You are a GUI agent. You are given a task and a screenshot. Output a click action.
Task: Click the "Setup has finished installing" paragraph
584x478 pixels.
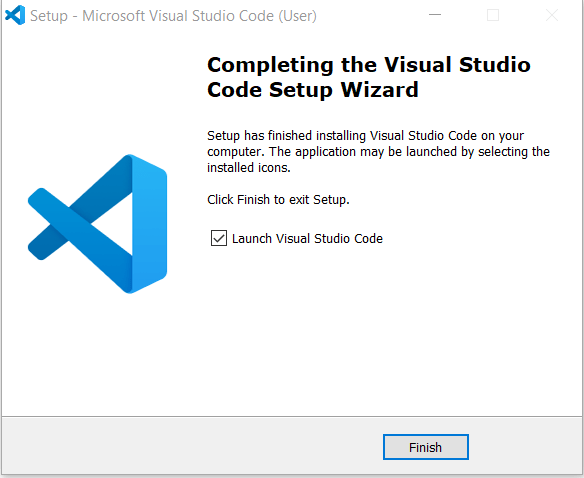tap(378, 152)
